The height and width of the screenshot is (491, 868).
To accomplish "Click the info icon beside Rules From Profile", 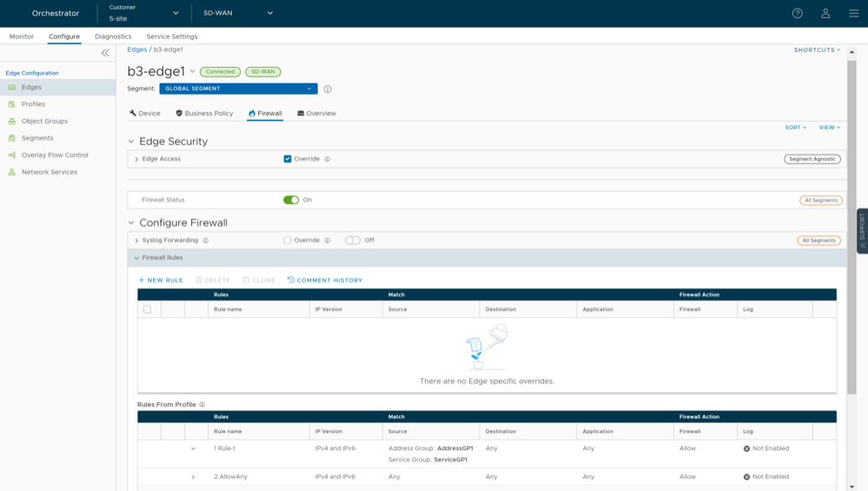I will [x=202, y=405].
